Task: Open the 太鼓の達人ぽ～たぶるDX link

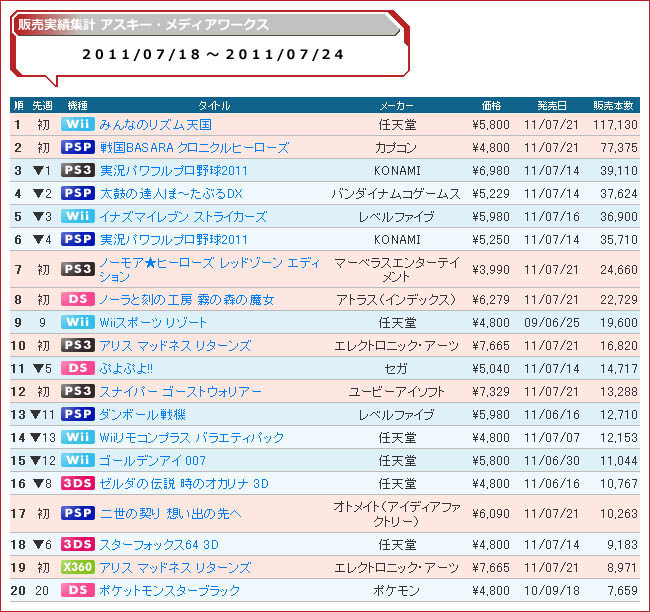Action: pyautogui.click(x=171, y=194)
